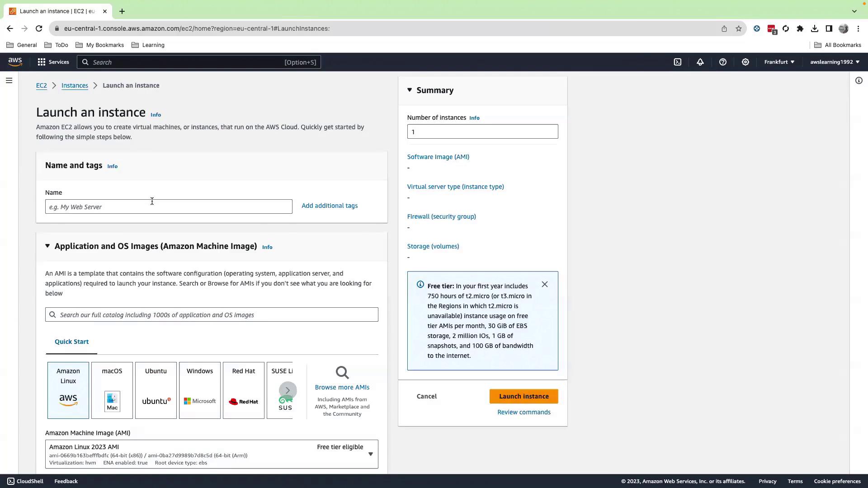Open the Amazon Linux 2023 AMI dropdown
This screenshot has height=488, width=868.
pyautogui.click(x=370, y=454)
